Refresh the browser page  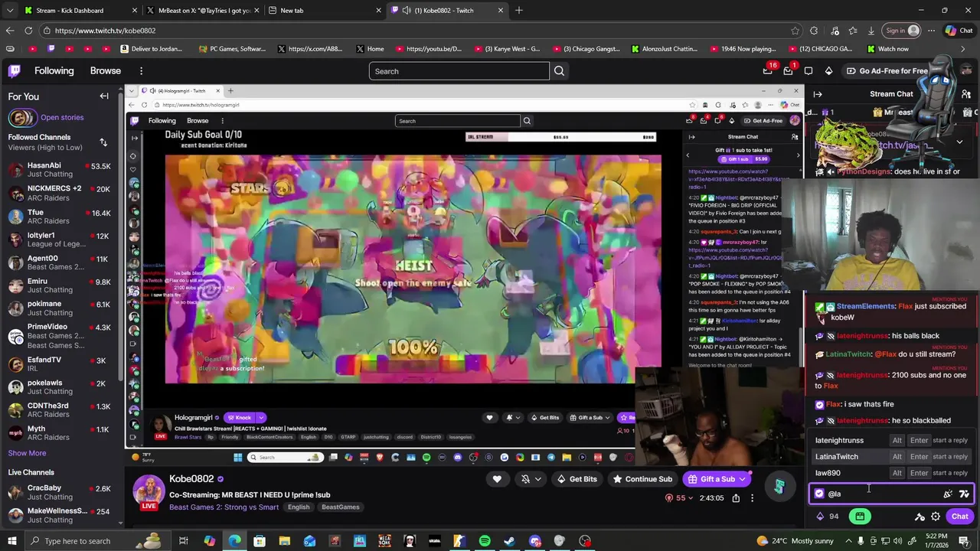point(28,31)
